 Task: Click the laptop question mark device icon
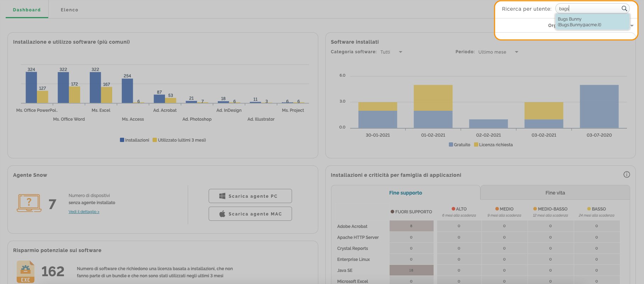(x=29, y=203)
